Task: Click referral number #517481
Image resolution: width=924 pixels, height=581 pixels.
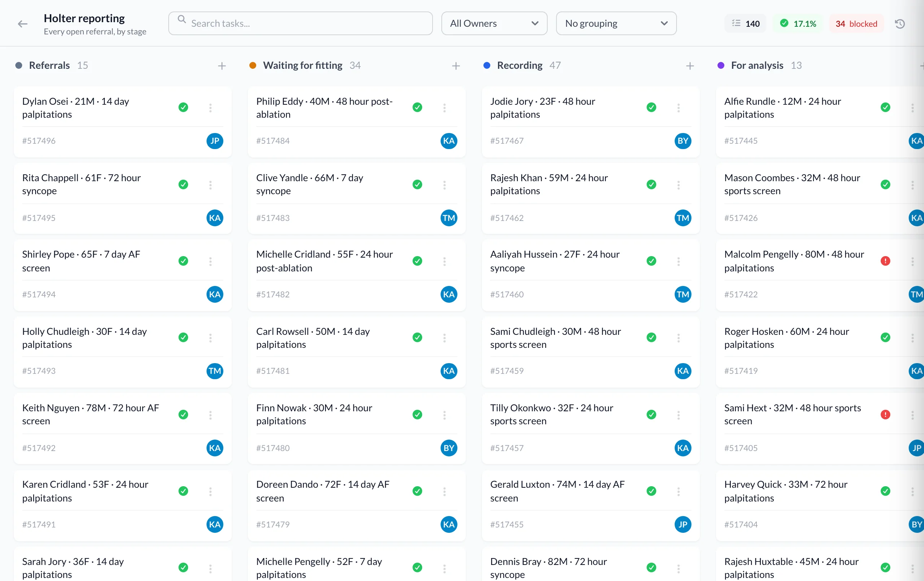Action: tap(273, 371)
